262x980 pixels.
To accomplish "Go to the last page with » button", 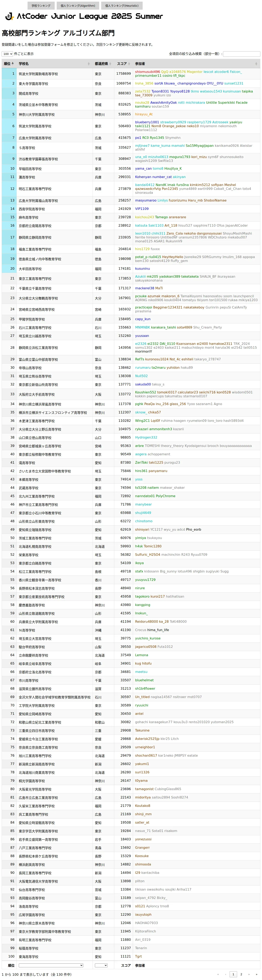I will coord(256,974).
